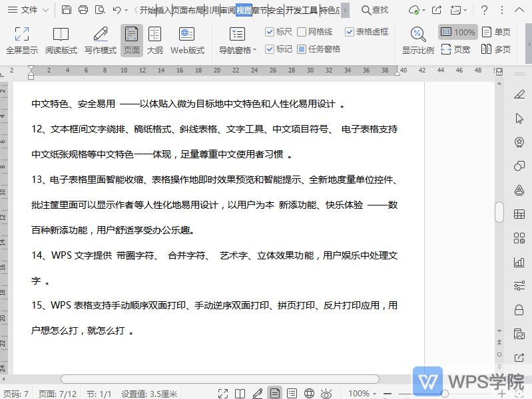Open the 文件 menu dropdown
The height and width of the screenshot is (399, 532).
click(x=45, y=10)
